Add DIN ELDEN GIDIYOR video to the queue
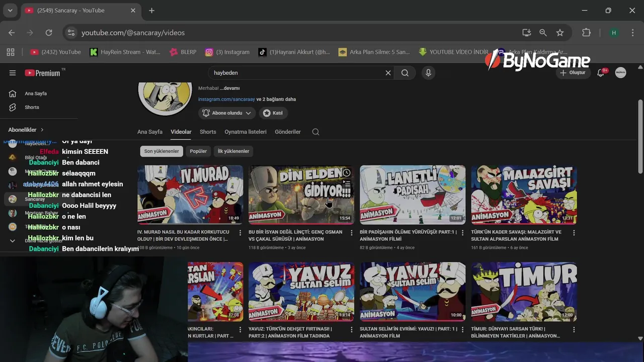The image size is (644, 362). [x=347, y=185]
